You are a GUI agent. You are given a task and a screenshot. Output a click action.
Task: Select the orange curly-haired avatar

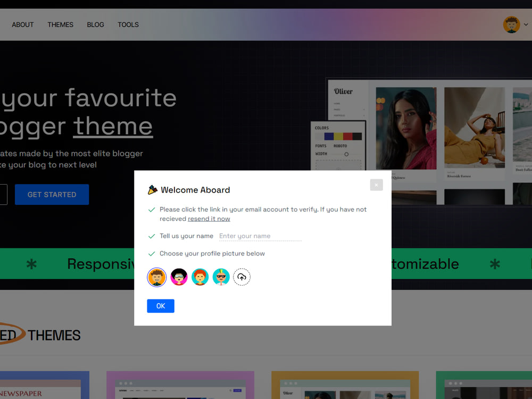point(157,277)
